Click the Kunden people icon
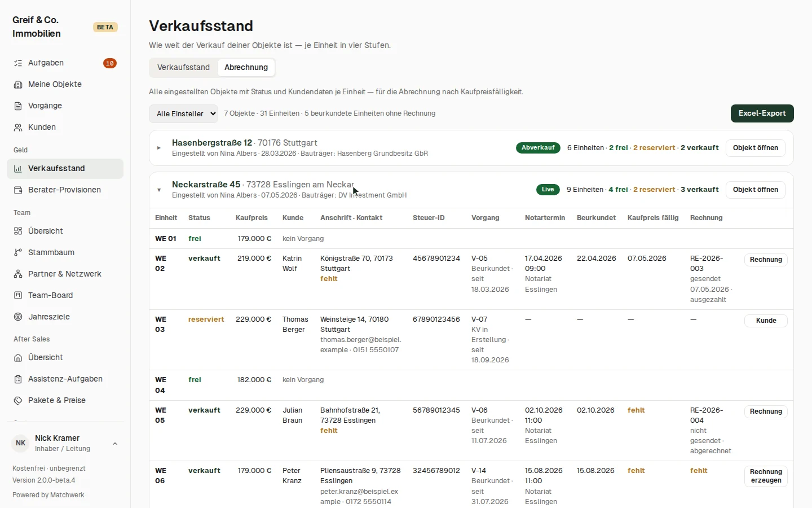The height and width of the screenshot is (508, 812). [x=18, y=128]
